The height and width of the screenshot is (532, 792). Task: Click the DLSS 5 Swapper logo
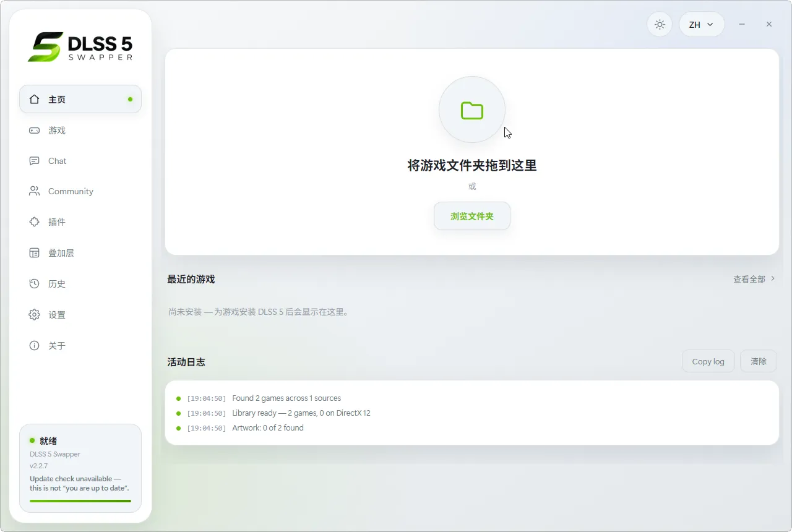point(80,46)
